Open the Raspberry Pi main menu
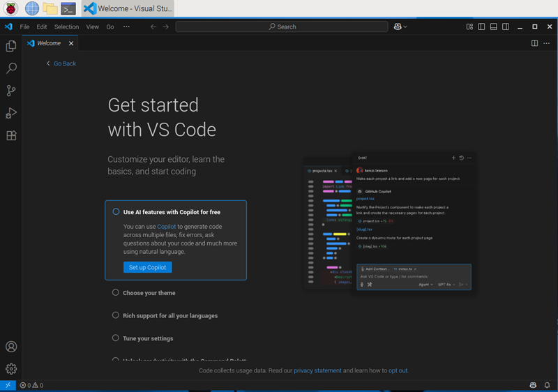Viewport: 558px width, 392px height. click(10, 8)
